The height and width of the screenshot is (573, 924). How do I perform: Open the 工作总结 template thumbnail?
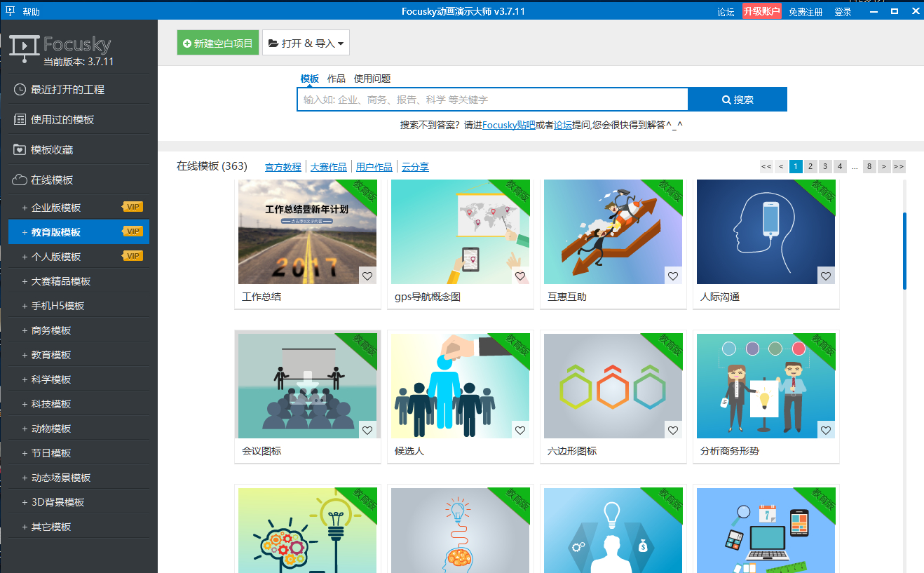coord(307,231)
